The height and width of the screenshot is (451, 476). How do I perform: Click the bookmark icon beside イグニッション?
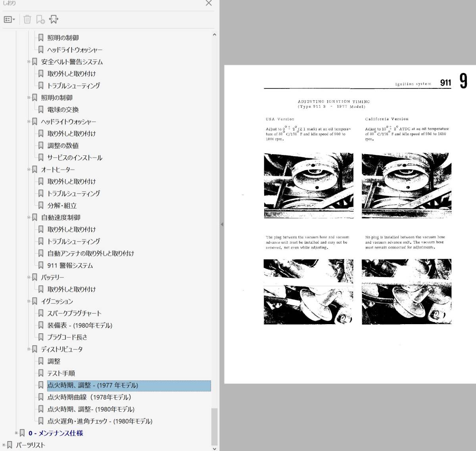pyautogui.click(x=35, y=301)
